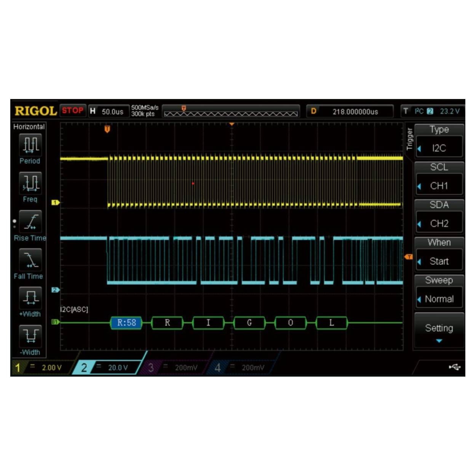Viewport: 476px width, 476px height.
Task: Click the orange trigger level marker at right edge
Action: pyautogui.click(x=408, y=257)
